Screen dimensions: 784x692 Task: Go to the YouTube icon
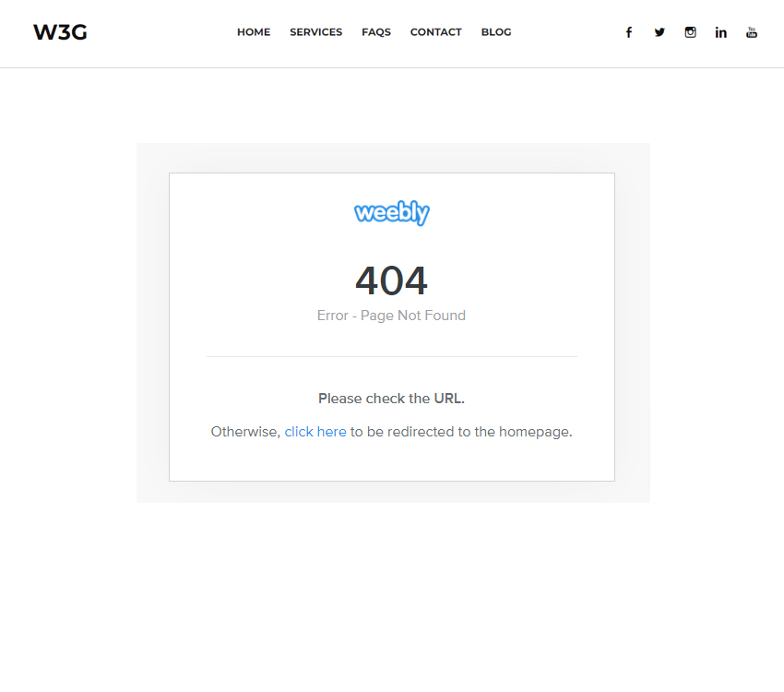(x=752, y=32)
